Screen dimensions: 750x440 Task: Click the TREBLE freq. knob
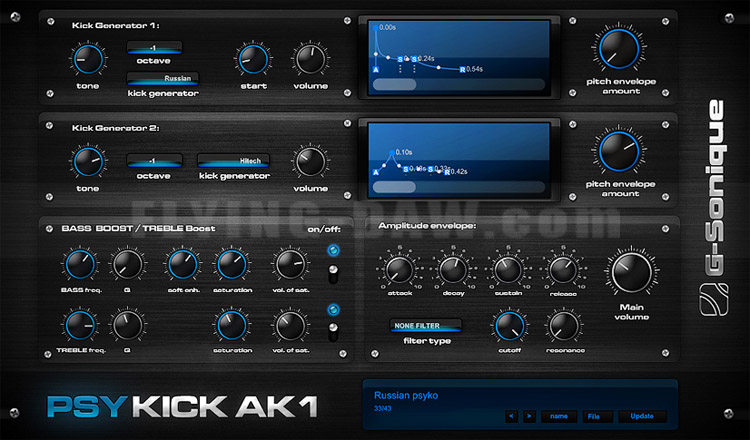click(80, 325)
